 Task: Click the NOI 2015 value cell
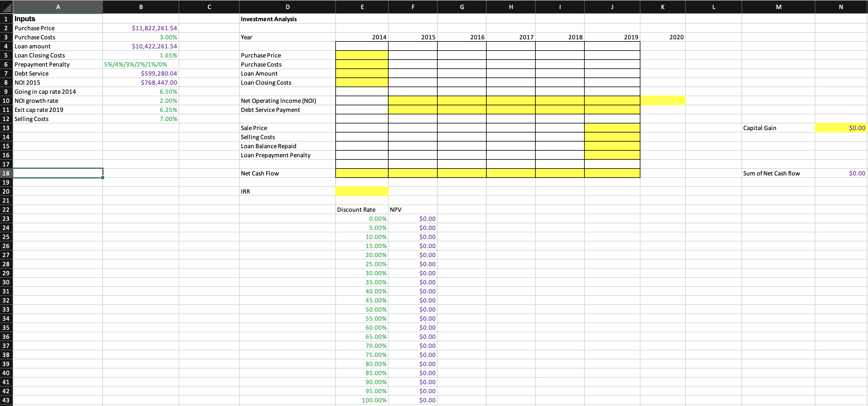point(140,82)
